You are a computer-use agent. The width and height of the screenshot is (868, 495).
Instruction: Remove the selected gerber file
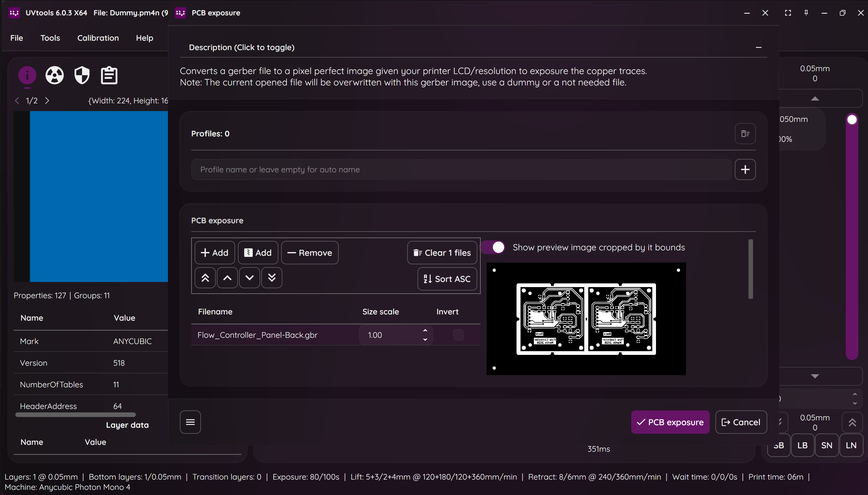pos(309,253)
